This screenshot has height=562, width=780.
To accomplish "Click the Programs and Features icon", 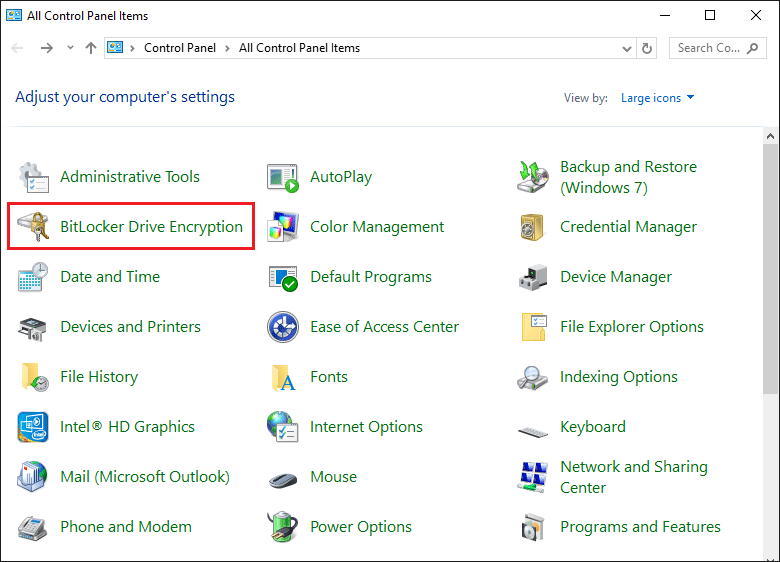I will [533, 527].
